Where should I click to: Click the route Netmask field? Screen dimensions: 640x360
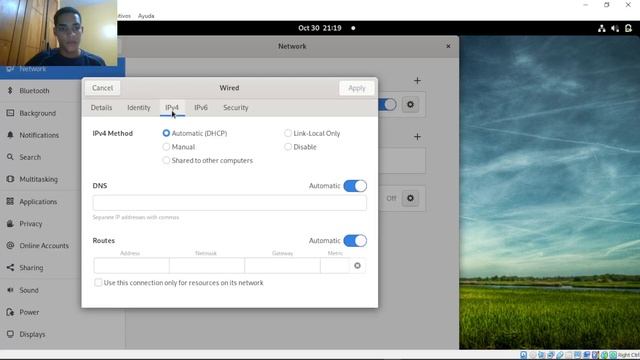(x=207, y=266)
